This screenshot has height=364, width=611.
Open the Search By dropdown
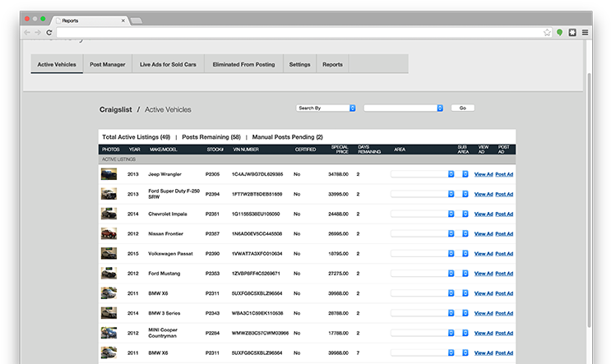click(x=326, y=108)
